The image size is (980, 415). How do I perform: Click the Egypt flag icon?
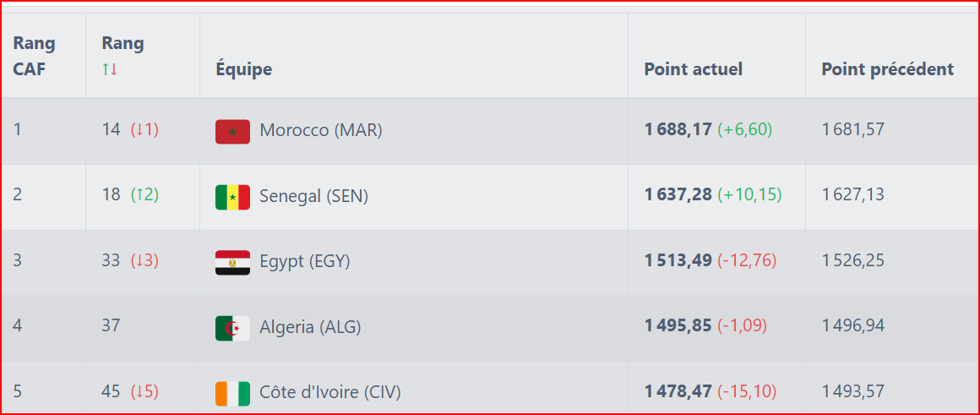coord(232,262)
